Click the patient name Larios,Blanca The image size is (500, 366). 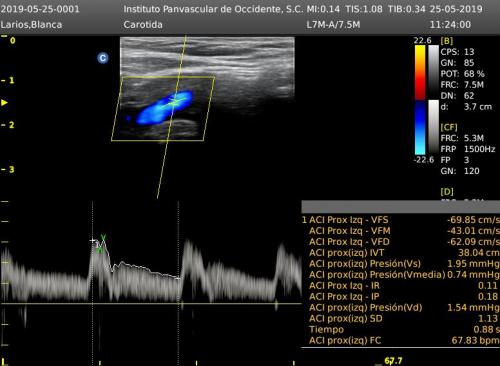click(x=31, y=25)
